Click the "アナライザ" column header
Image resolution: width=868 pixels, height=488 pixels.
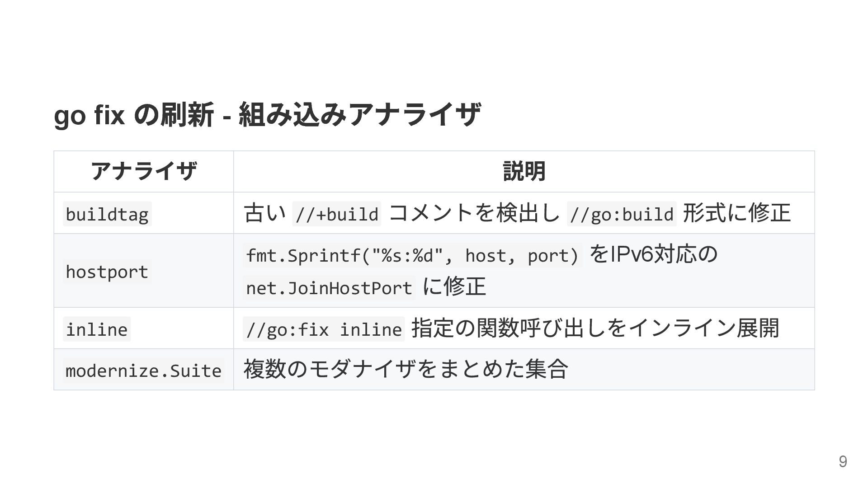coord(144,172)
